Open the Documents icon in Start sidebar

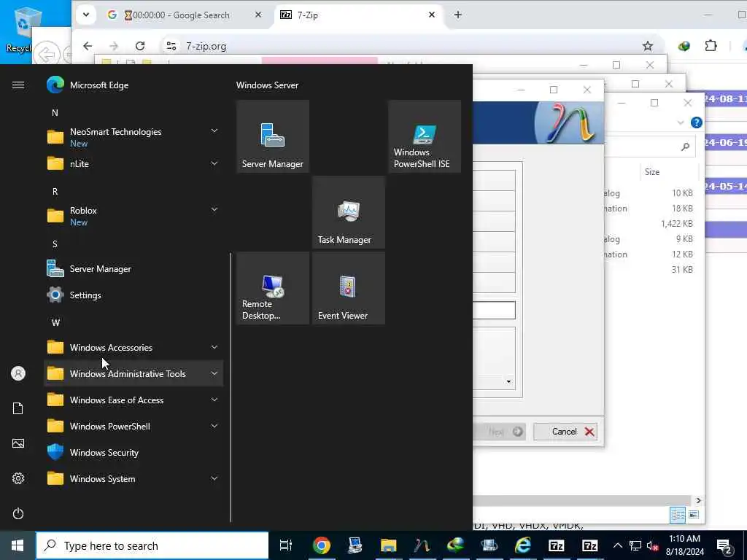pyautogui.click(x=18, y=408)
